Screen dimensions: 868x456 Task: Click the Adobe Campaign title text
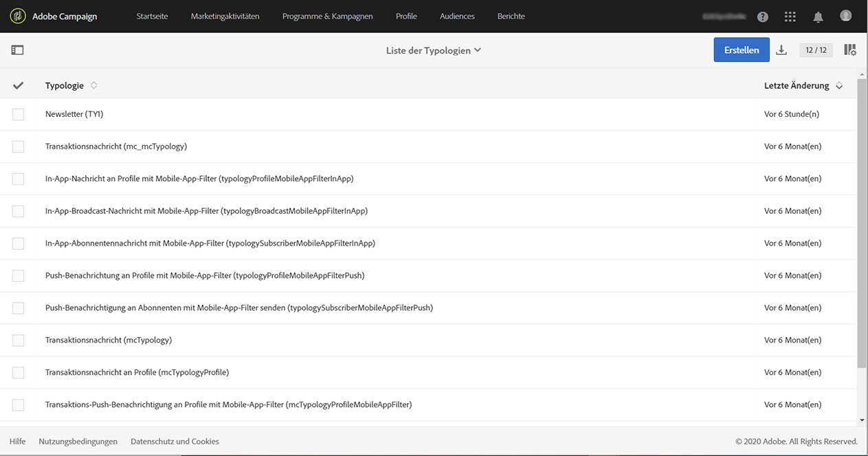click(x=65, y=17)
